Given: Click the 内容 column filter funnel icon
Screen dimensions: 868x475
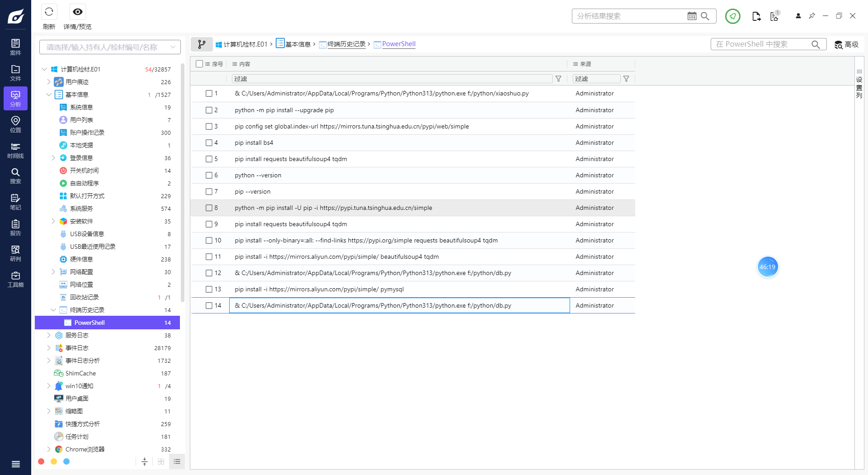Looking at the screenshot, I should point(558,79).
